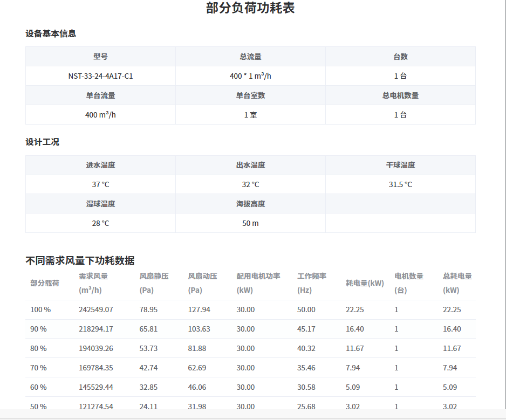Click the 部分负荷功耗表 page title
The height and width of the screenshot is (420, 506).
coord(250,9)
